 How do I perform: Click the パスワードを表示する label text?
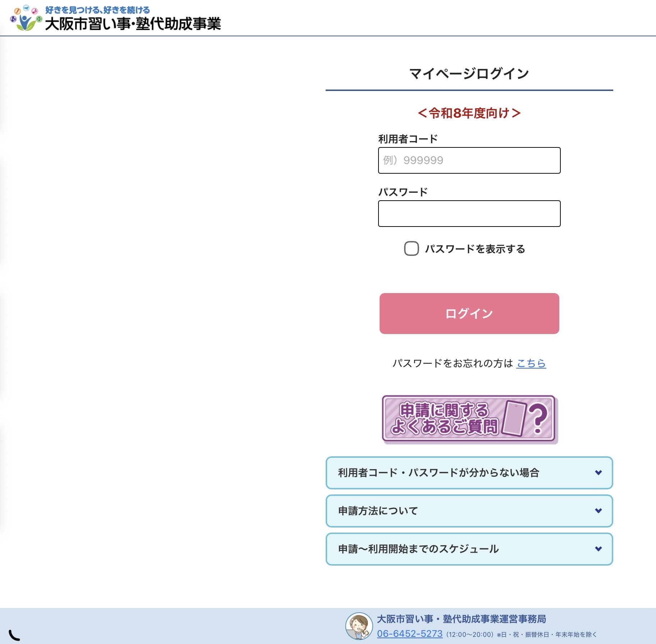coord(474,249)
